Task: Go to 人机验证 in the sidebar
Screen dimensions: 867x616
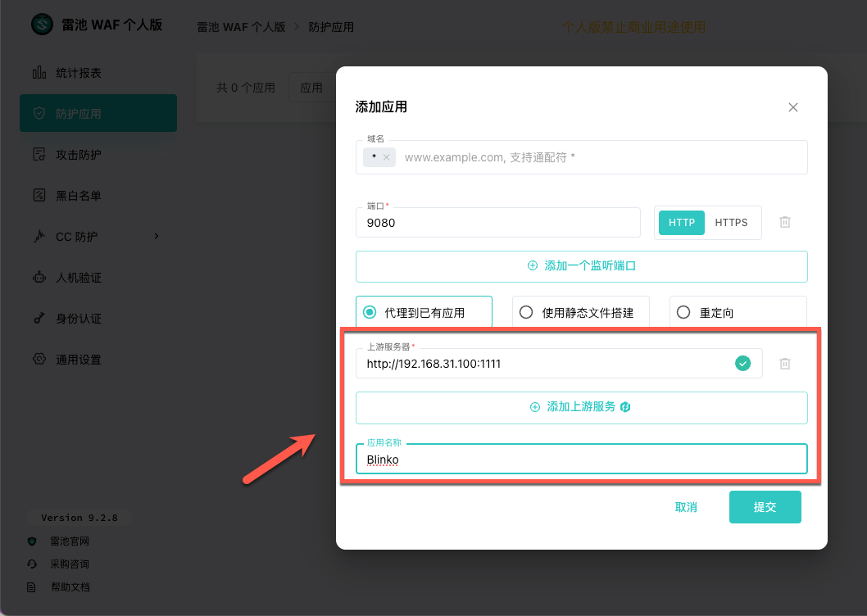Action: [98, 277]
